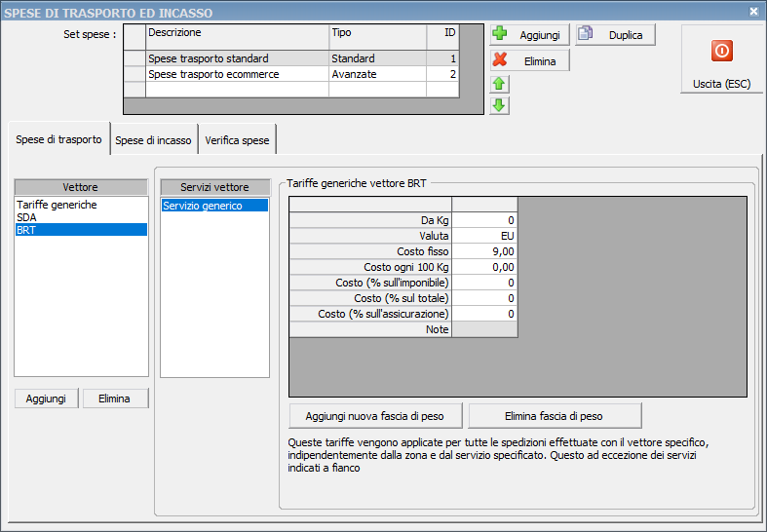Switch to Spese di incasso tab
Viewport: 767px width, 532px height.
click(x=154, y=140)
